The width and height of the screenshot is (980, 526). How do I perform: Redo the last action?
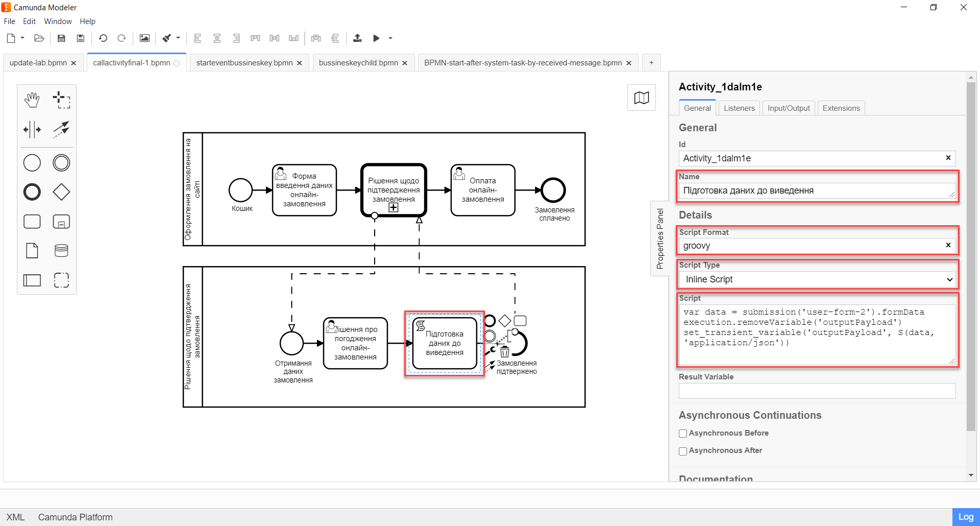tap(122, 38)
